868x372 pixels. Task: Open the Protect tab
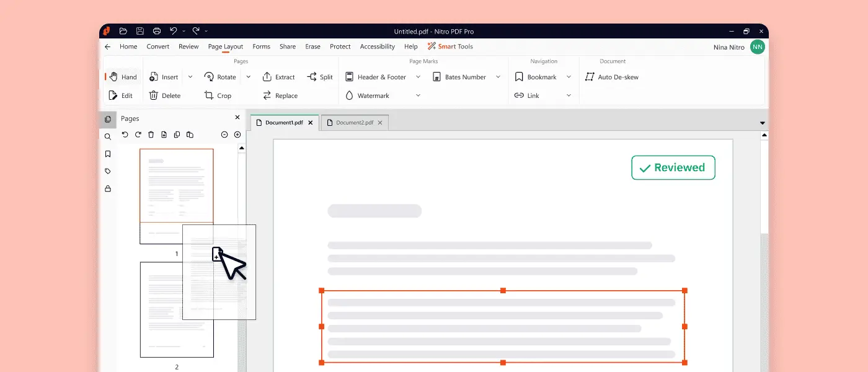pos(340,46)
